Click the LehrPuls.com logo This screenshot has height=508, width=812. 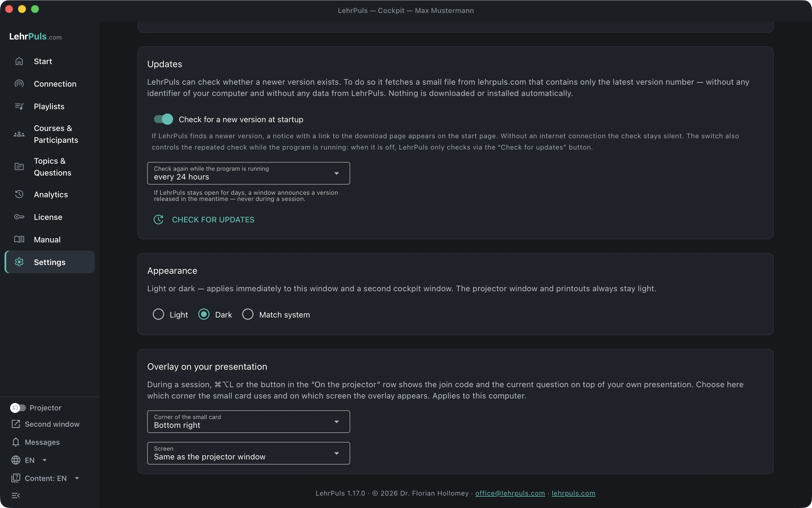pyautogui.click(x=36, y=36)
